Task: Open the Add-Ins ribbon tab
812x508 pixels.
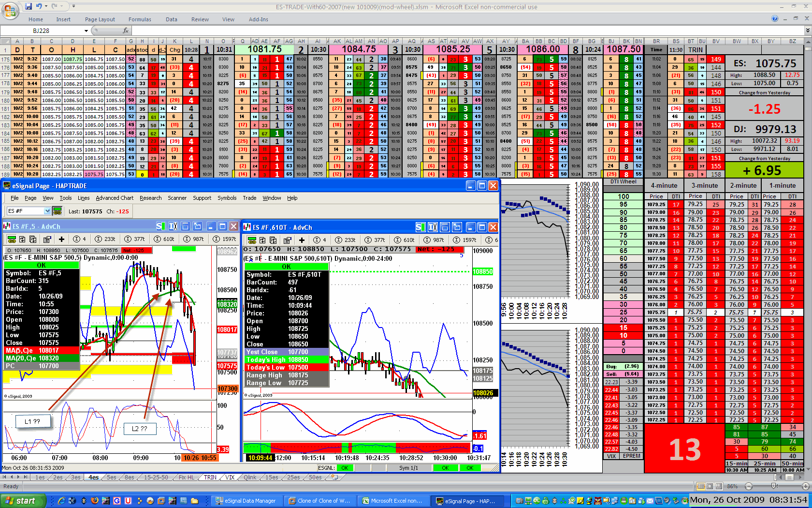Action: click(x=259, y=19)
